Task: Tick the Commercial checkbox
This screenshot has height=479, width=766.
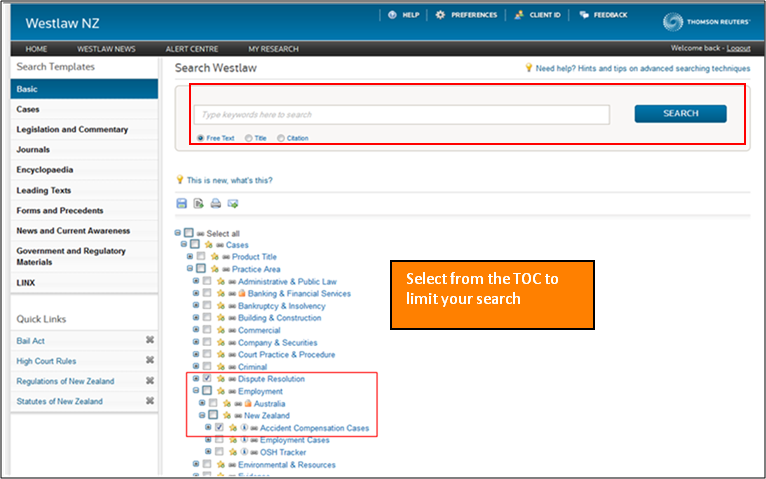Action: (207, 330)
